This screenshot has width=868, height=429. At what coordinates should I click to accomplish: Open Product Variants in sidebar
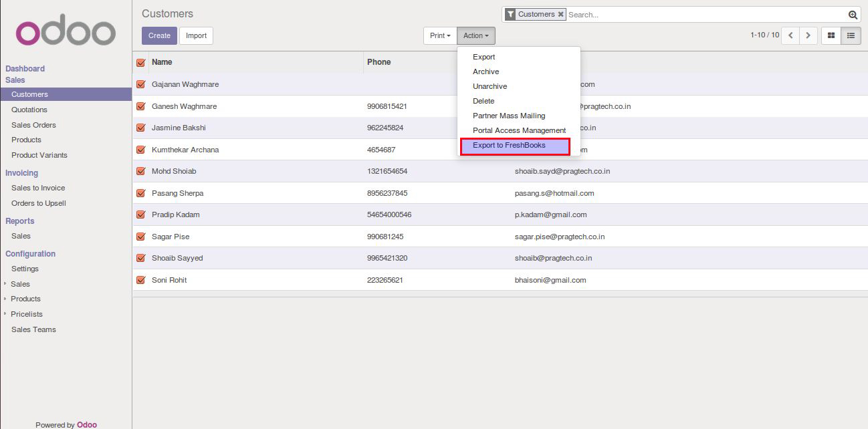pyautogui.click(x=39, y=155)
